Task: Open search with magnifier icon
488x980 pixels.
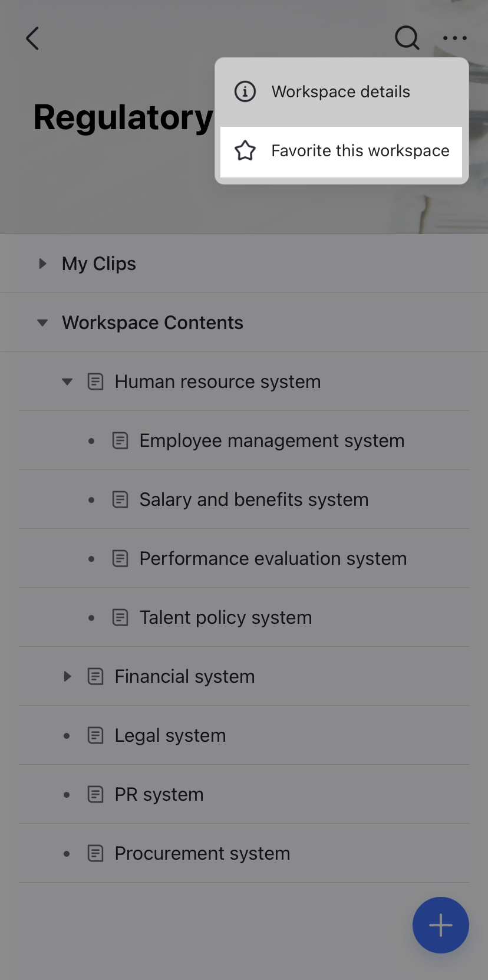Action: click(x=407, y=38)
